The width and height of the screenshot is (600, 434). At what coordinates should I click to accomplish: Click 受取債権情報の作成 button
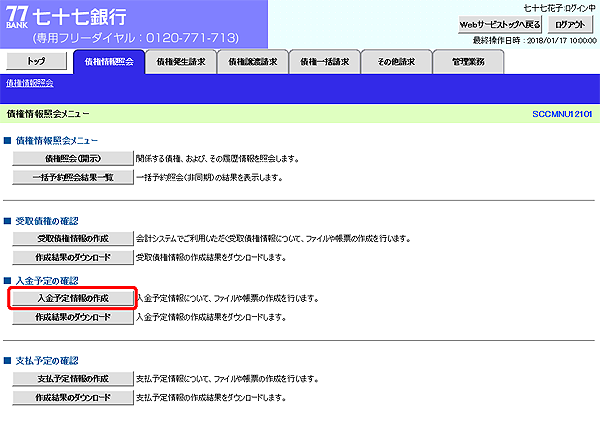point(73,238)
